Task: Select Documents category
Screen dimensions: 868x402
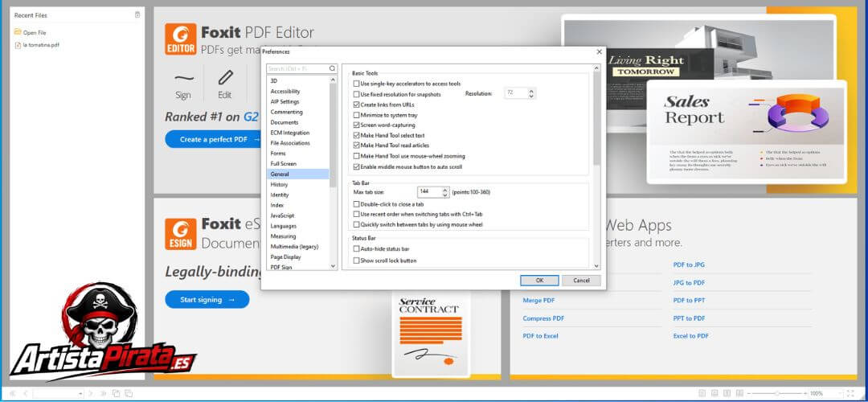Action: pos(284,122)
